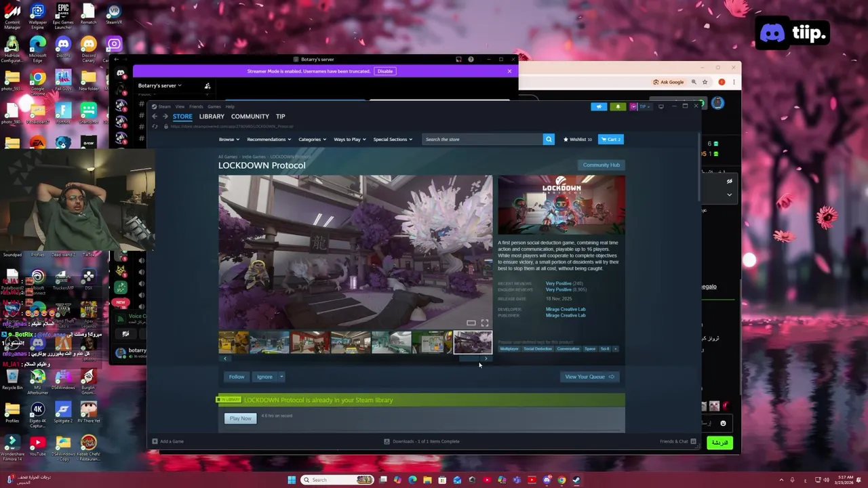Open Steam notifications bell icon
868x488 pixels.
click(618, 106)
